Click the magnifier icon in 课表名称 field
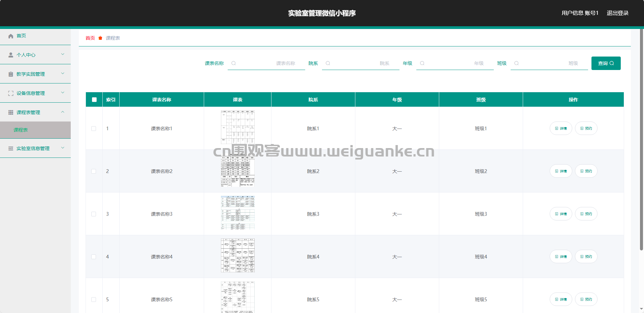This screenshot has height=313, width=644. click(233, 63)
